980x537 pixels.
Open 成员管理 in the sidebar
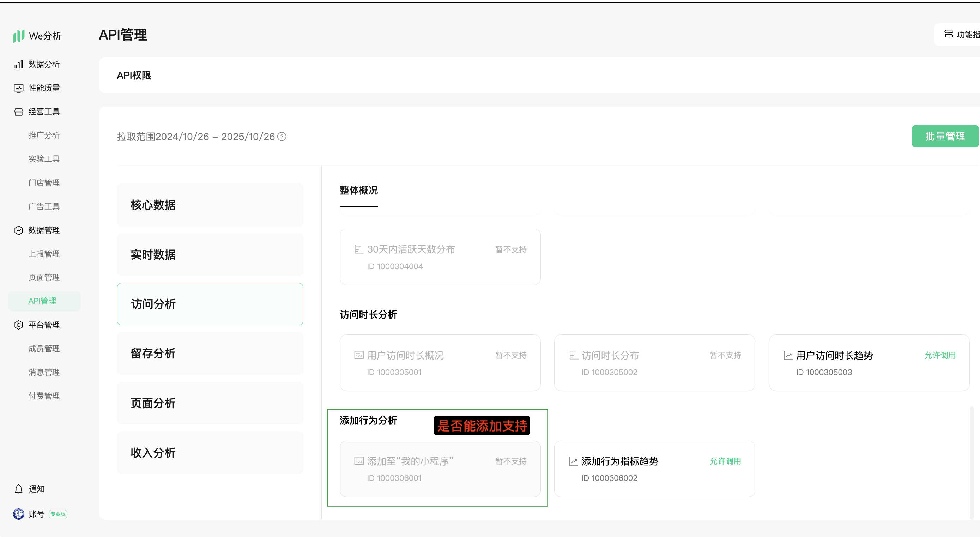(x=44, y=349)
